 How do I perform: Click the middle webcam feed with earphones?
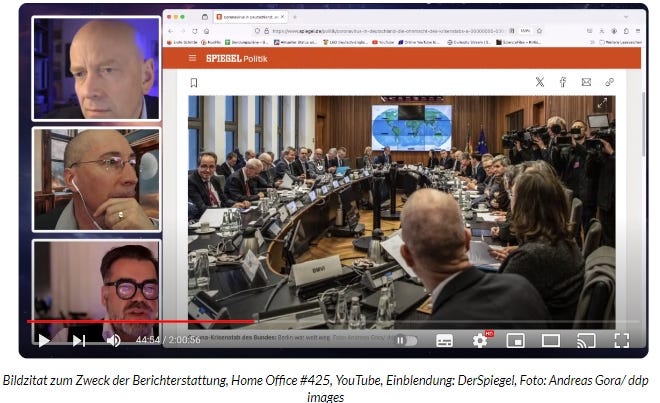pos(96,179)
